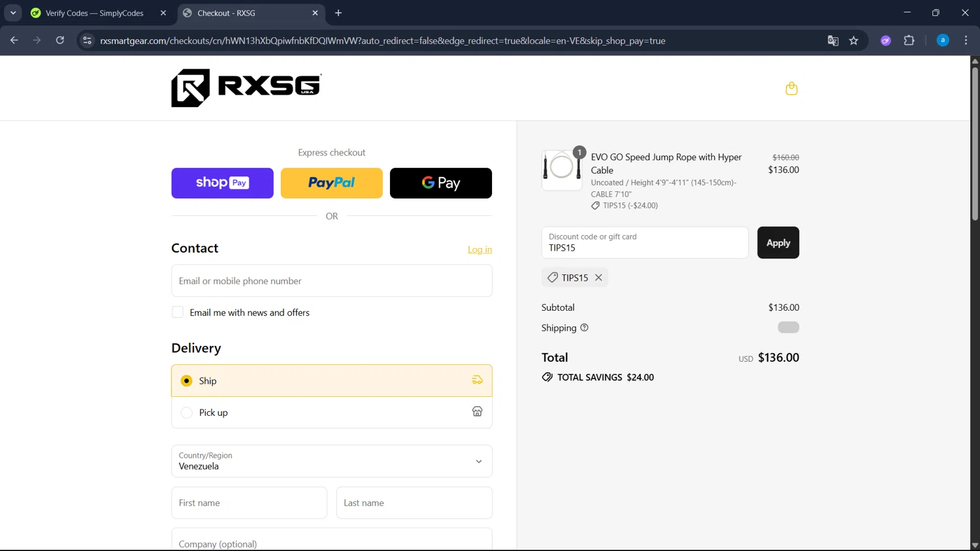Apply the discount code
The image size is (980, 551).
[778, 243]
